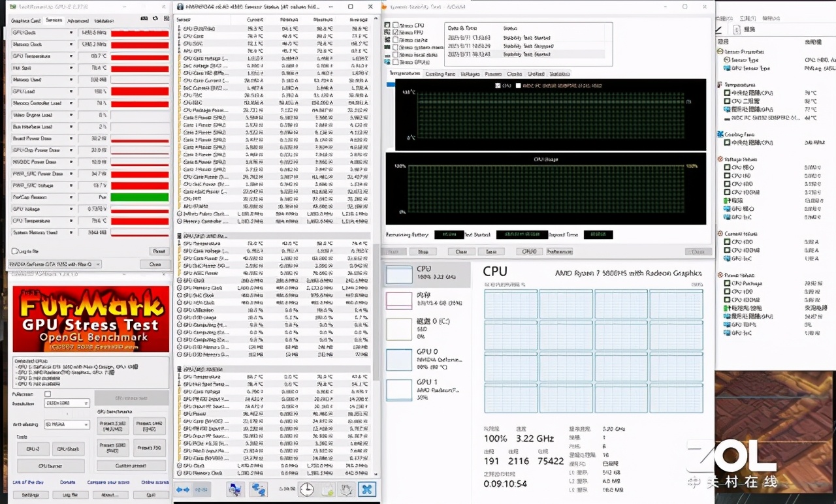Select CPU thumbnail in Task Manager sidebar
The image size is (836, 504).
tap(399, 274)
